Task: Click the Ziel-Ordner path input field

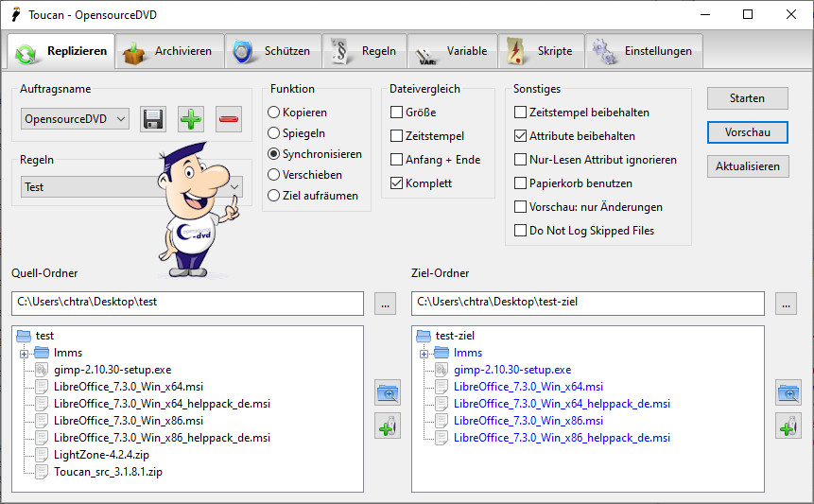Action: [587, 304]
